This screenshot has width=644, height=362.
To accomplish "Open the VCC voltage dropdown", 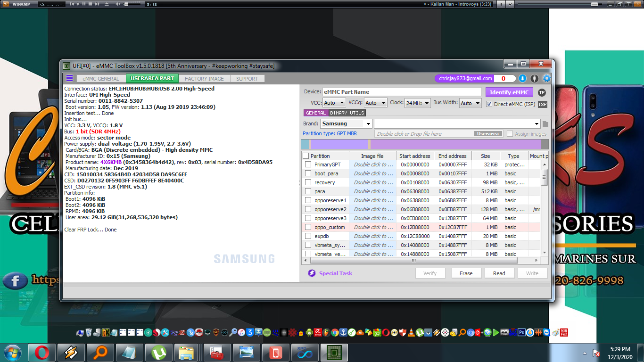I will tap(334, 103).
